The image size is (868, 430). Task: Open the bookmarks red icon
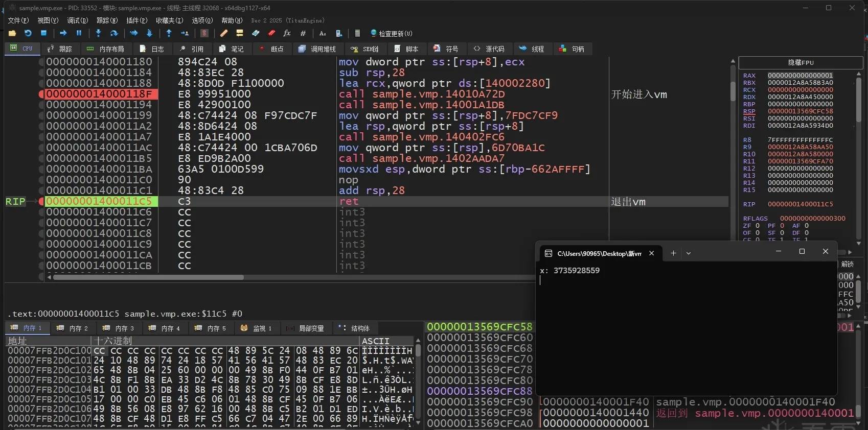tap(271, 33)
